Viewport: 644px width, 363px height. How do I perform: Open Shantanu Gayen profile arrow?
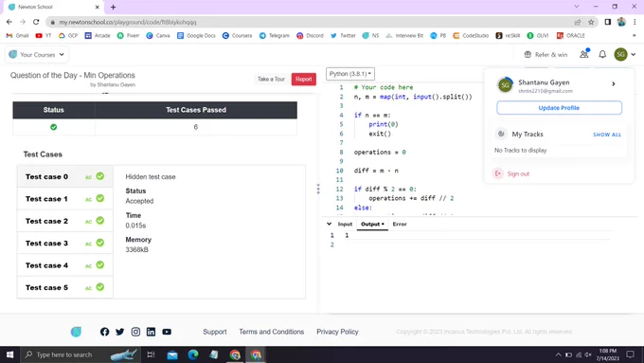pos(614,83)
